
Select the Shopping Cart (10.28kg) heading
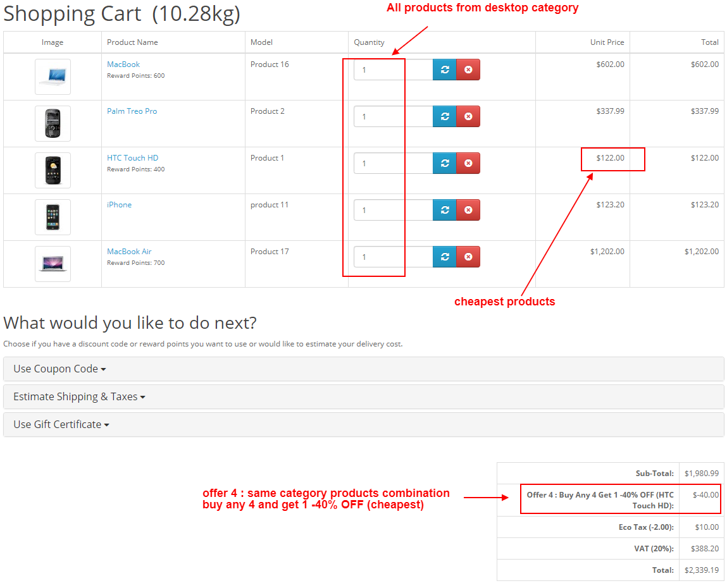tap(122, 14)
